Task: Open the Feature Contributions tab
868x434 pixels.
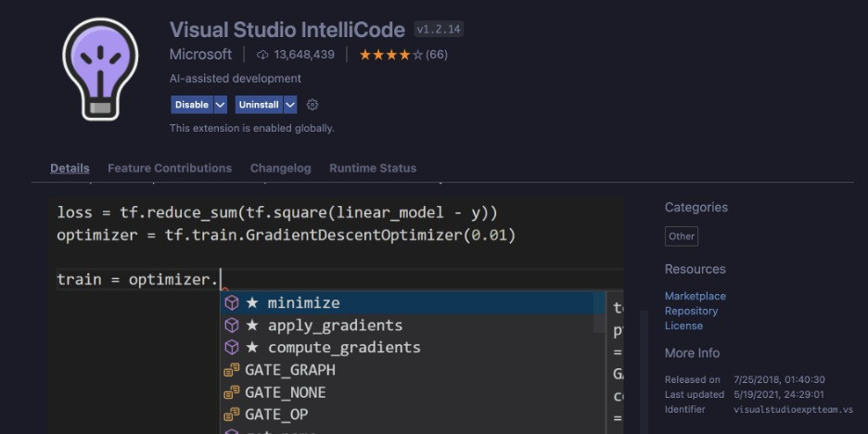Action: click(170, 168)
